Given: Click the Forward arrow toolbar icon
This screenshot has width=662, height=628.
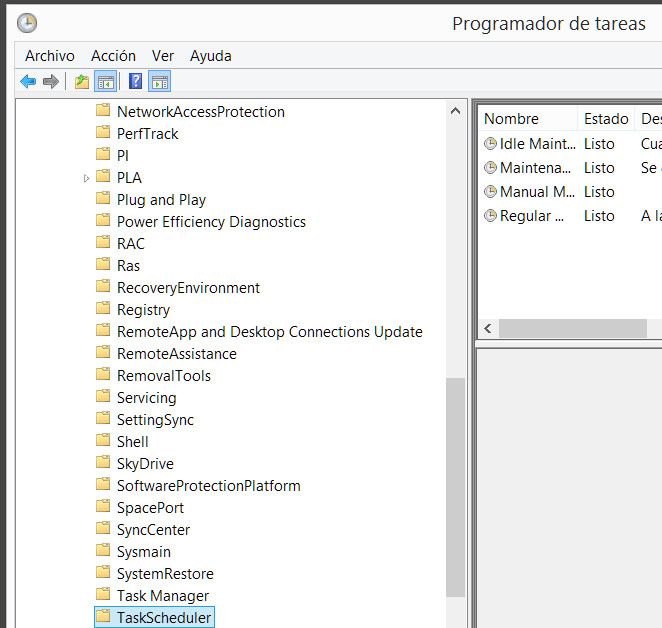Looking at the screenshot, I should pos(50,82).
